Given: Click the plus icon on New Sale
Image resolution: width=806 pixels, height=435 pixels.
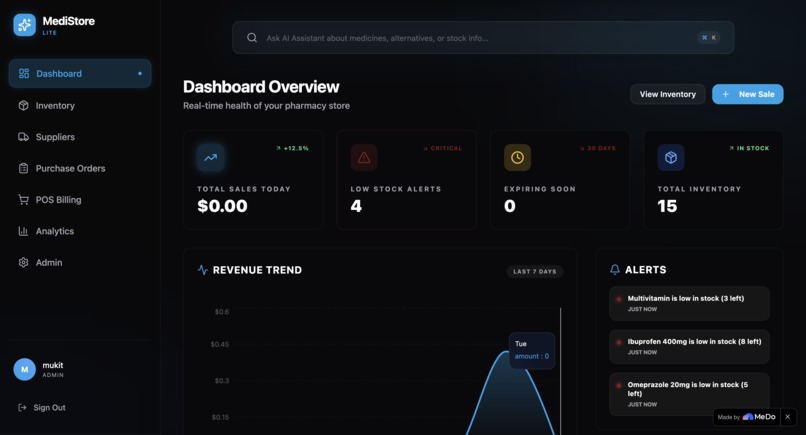Looking at the screenshot, I should (x=725, y=94).
